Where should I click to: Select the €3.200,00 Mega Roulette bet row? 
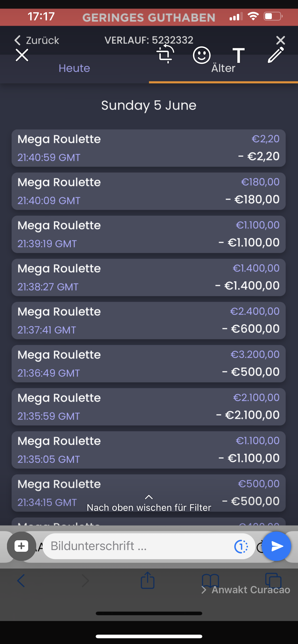point(149,364)
